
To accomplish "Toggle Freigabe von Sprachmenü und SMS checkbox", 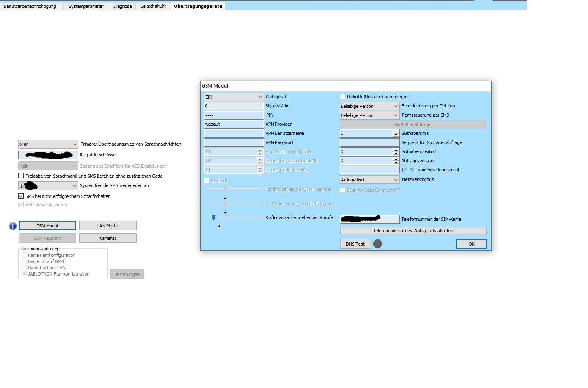I will tap(21, 176).
